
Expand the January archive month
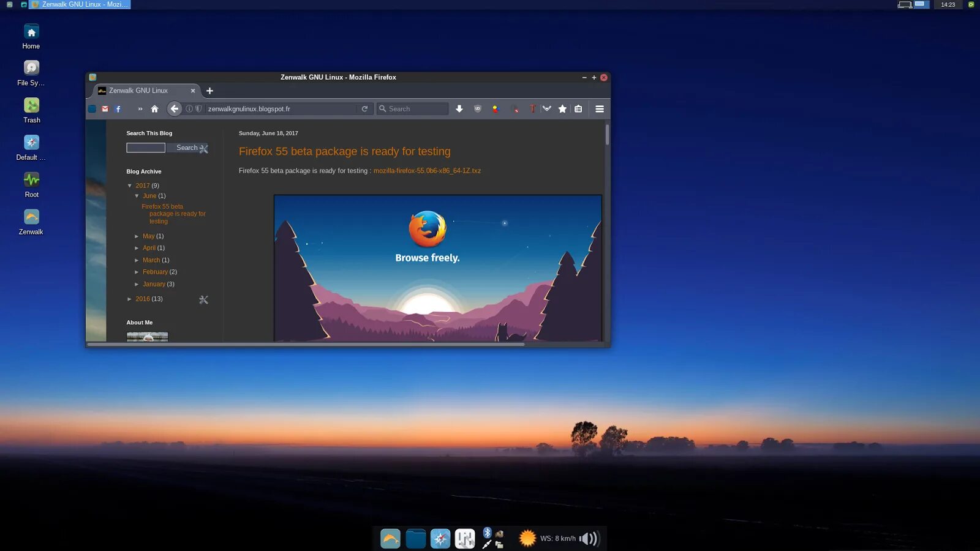tap(137, 284)
